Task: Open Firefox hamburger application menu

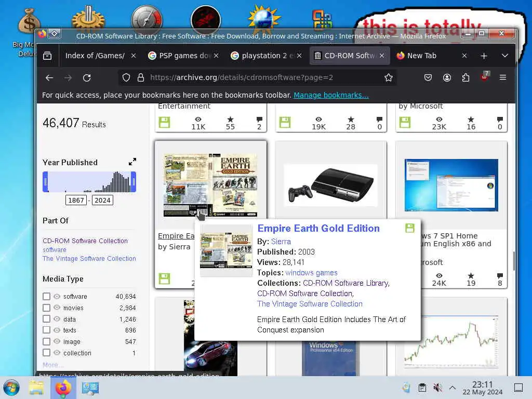Action: pos(503,78)
